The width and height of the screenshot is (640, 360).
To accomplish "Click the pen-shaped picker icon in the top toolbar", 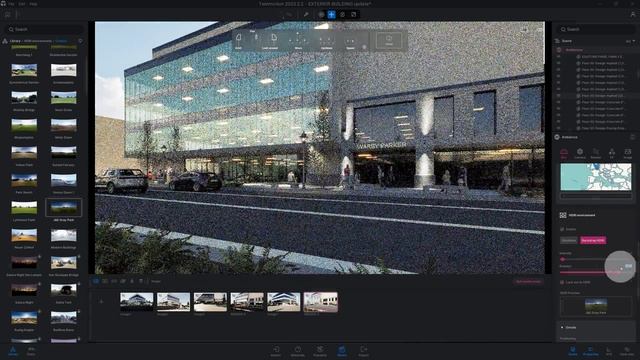I will click(306, 14).
